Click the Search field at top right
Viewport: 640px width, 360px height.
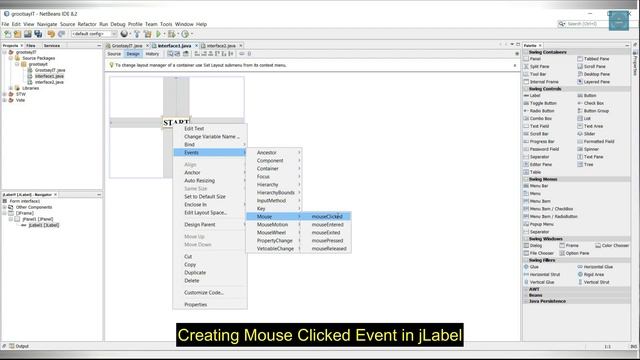pyautogui.click(x=583, y=24)
